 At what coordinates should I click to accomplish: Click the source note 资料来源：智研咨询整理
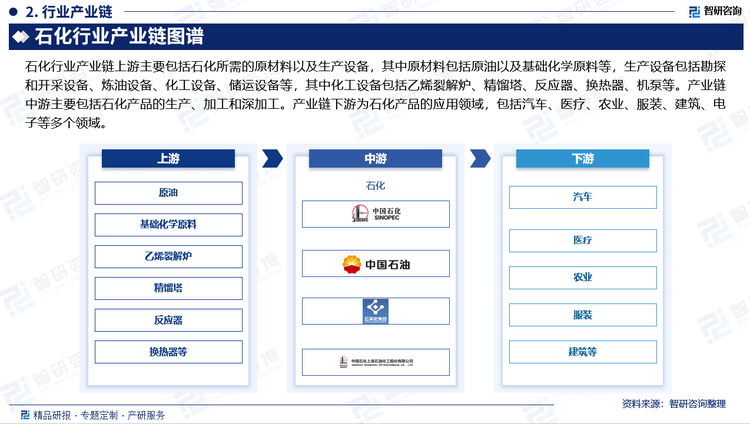(x=674, y=404)
